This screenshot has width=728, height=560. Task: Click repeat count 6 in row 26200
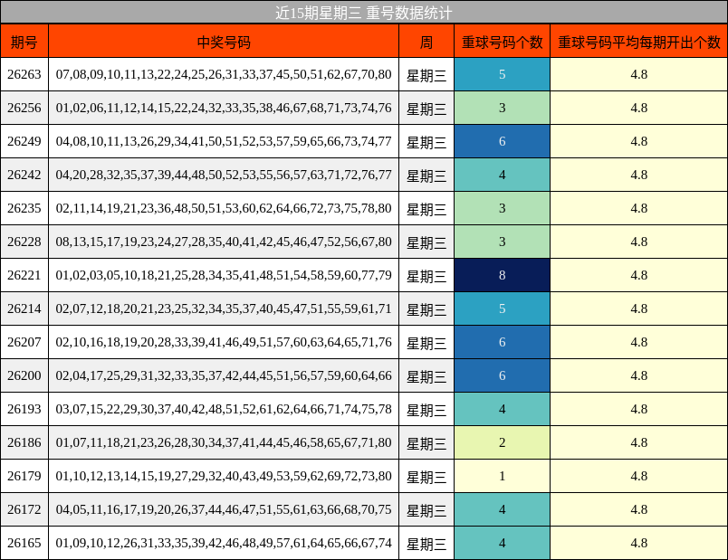click(502, 375)
